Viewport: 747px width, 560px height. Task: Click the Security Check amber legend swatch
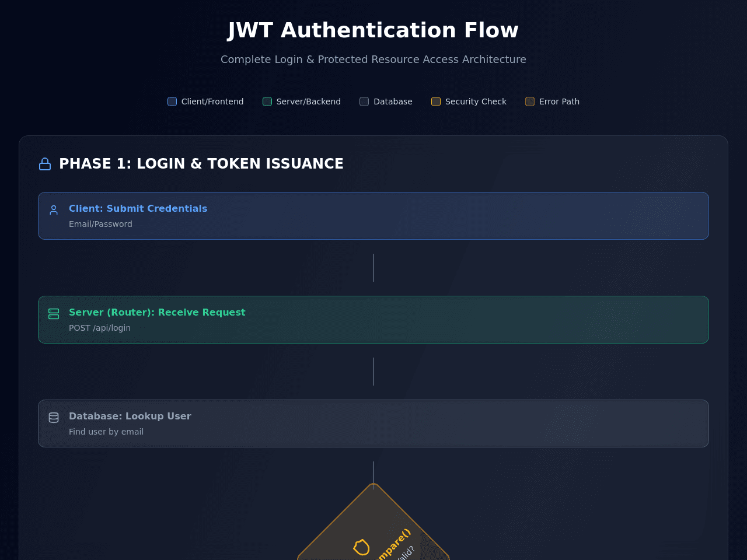tap(436, 101)
